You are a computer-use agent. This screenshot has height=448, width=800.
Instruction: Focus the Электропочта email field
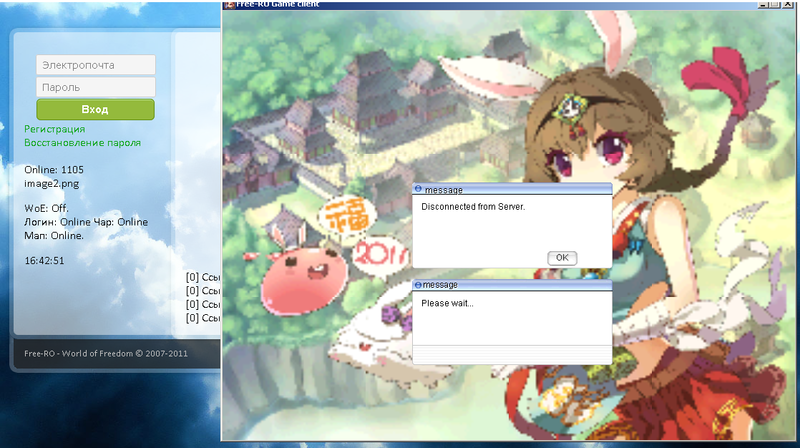click(96, 65)
